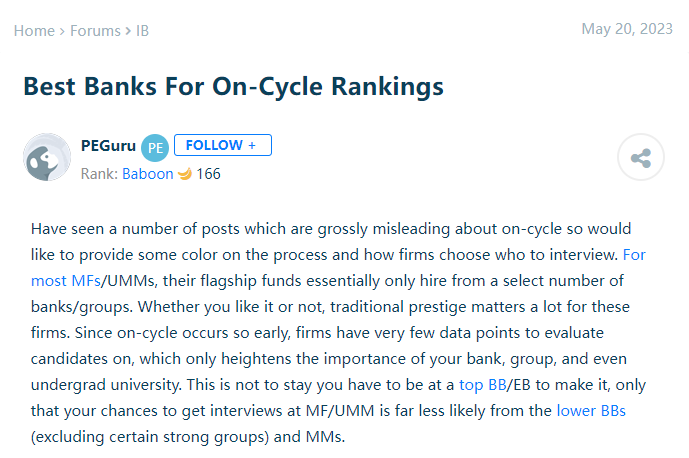Open the "lower BBs" hyperlink
Screen dimensions: 689x458
(591, 411)
